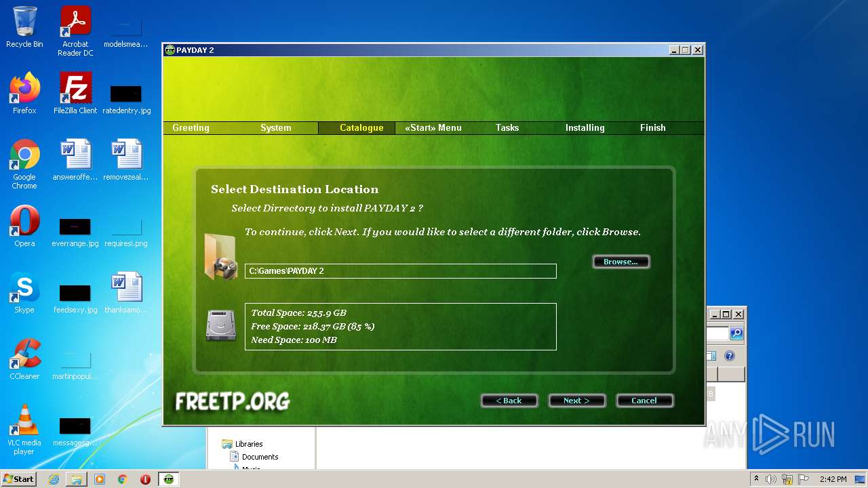Cancel the PAYDAY 2 installation

[x=645, y=401]
